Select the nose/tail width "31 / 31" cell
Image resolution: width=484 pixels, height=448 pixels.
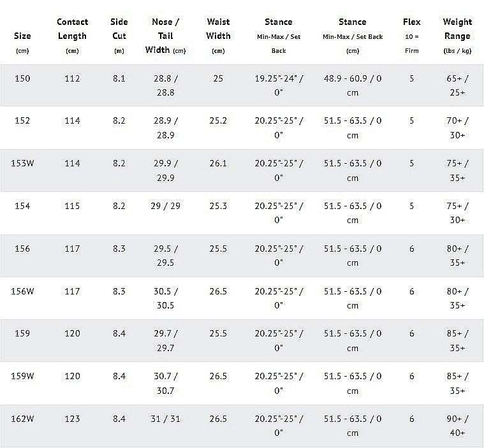tap(165, 419)
